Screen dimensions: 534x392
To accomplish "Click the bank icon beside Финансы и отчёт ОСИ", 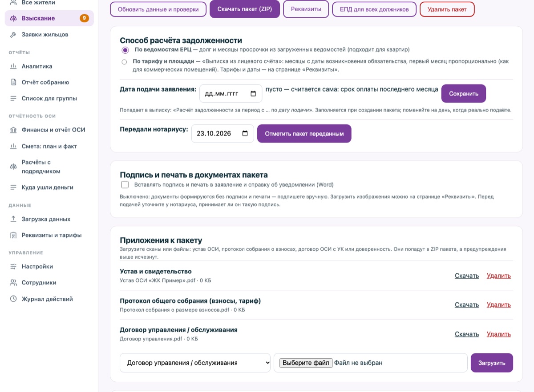I will click(13, 130).
